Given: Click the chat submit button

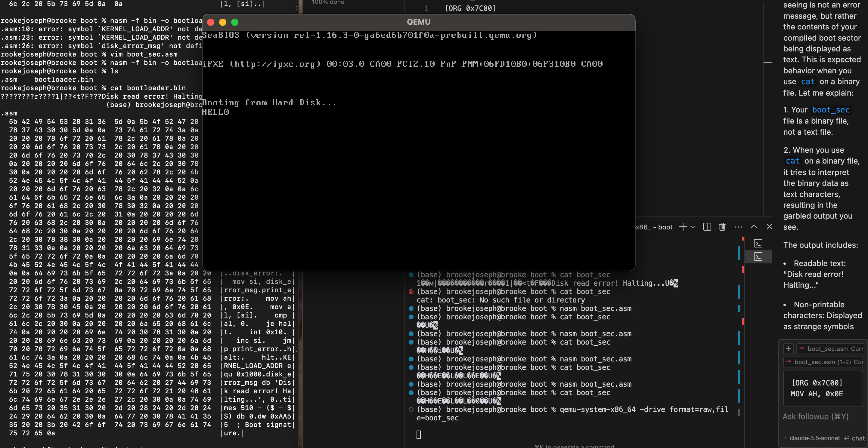Looking at the screenshot, I should [854, 438].
